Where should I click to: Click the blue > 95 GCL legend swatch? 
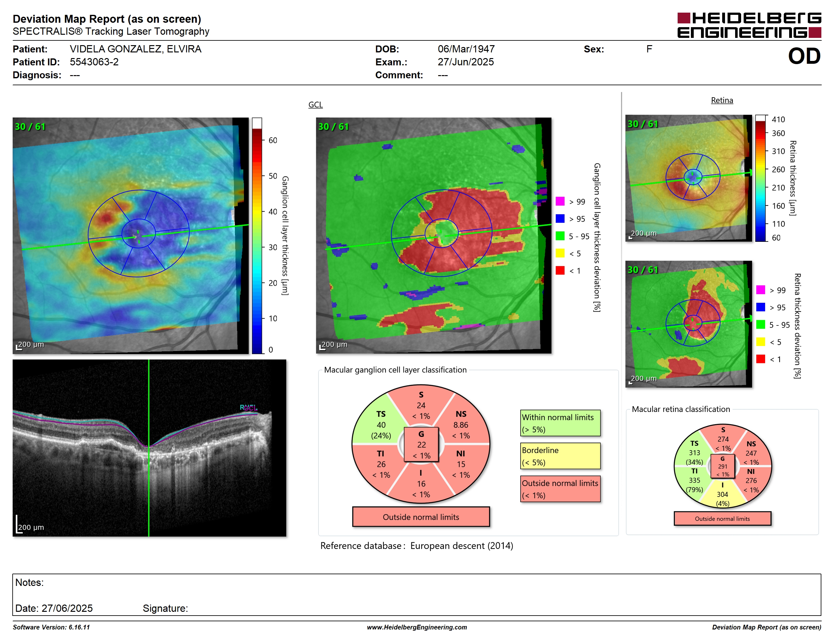pos(560,218)
